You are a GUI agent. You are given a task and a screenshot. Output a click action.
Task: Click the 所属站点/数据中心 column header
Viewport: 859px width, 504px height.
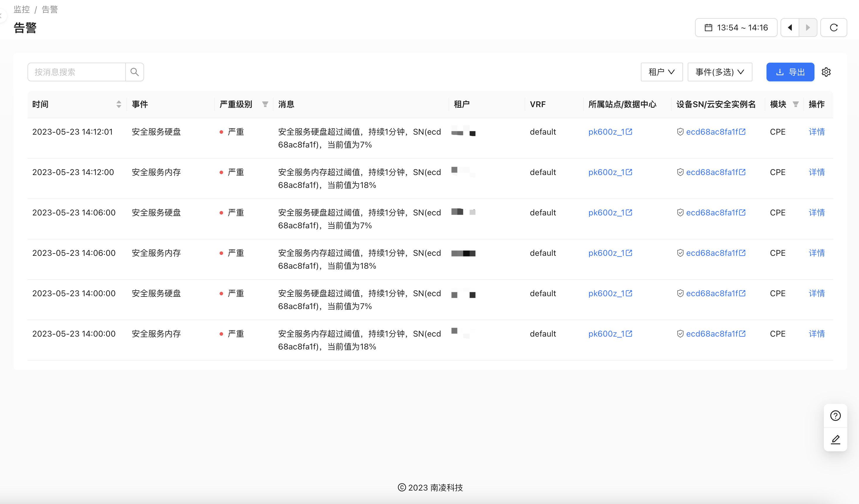tap(622, 104)
